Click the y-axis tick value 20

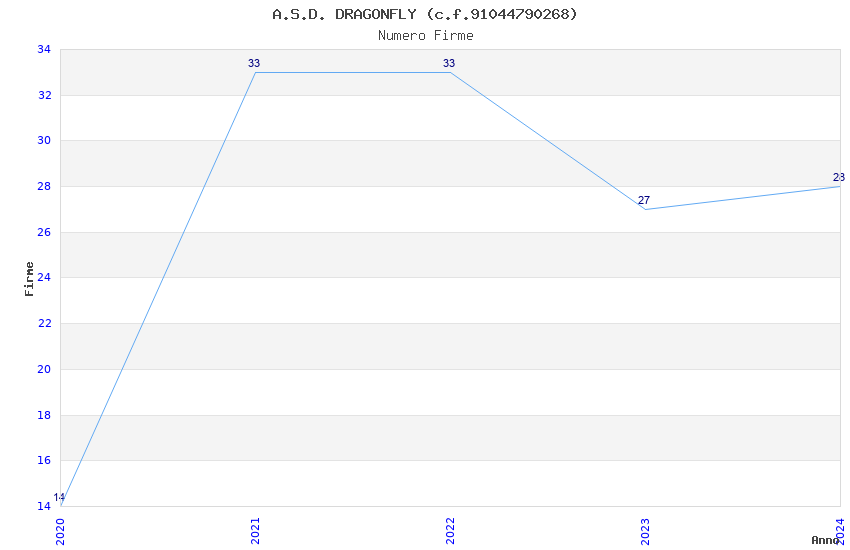click(x=44, y=370)
